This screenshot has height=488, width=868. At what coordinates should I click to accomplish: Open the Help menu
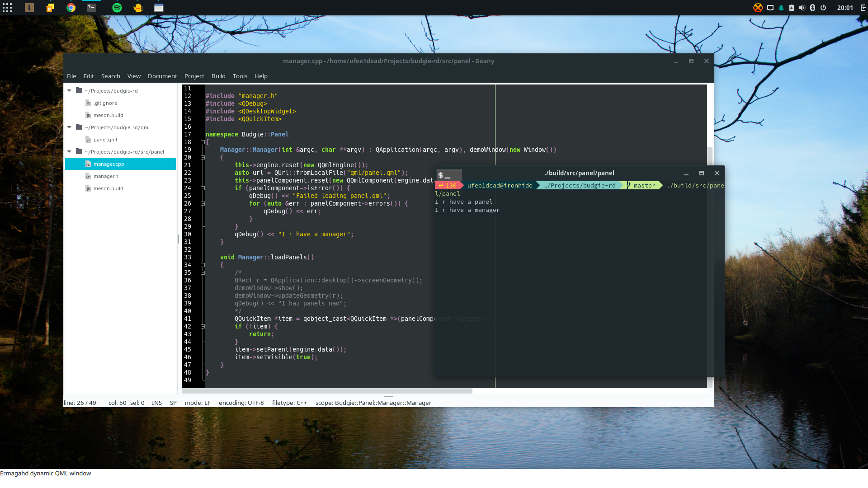[261, 76]
